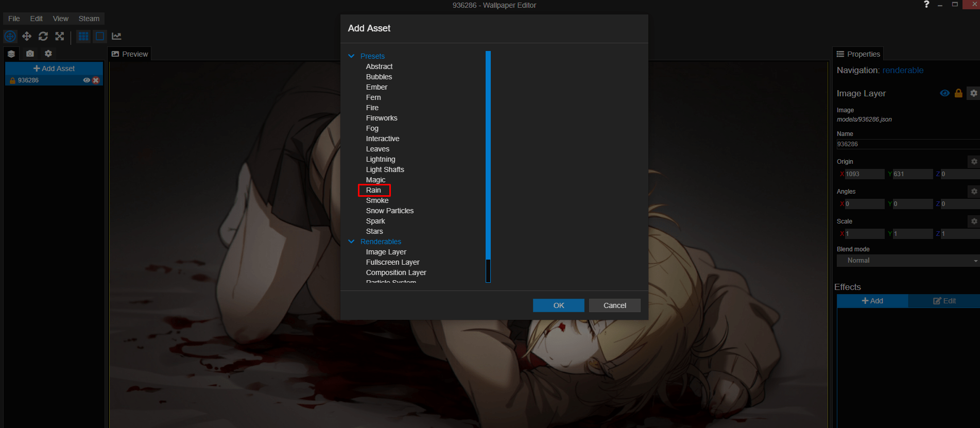Open the camera tab in left panel
Screen dimensions: 980x428
(30, 54)
